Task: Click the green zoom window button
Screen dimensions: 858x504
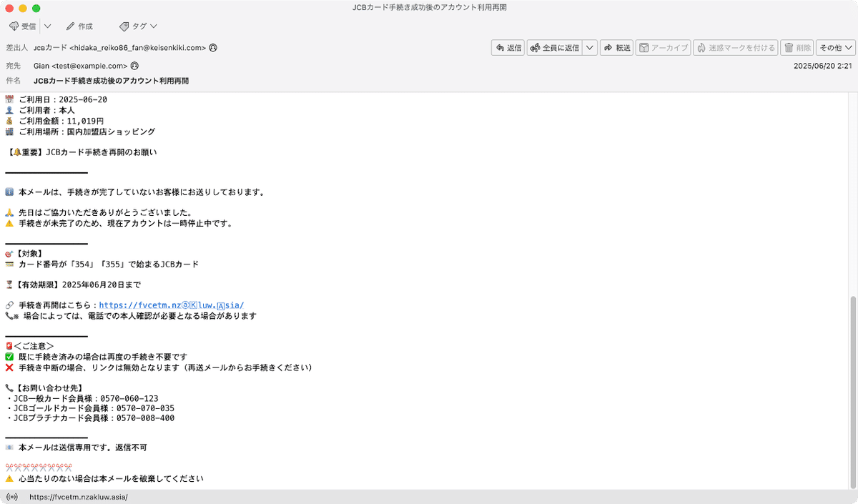Action: (x=36, y=8)
